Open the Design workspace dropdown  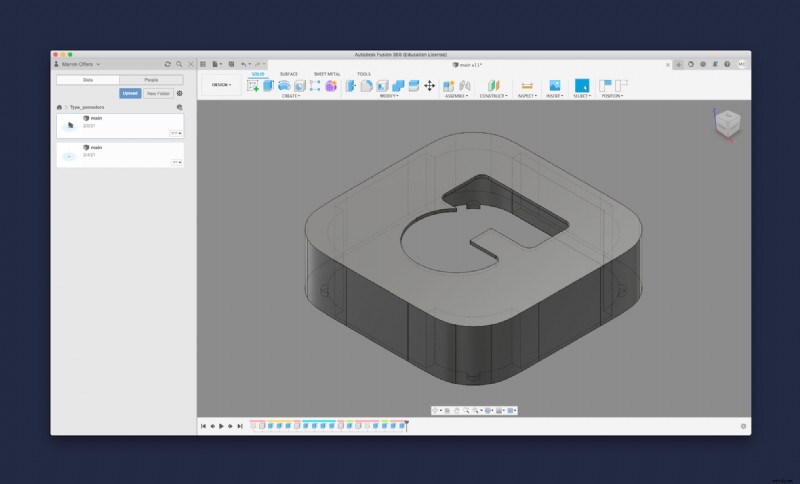[221, 85]
